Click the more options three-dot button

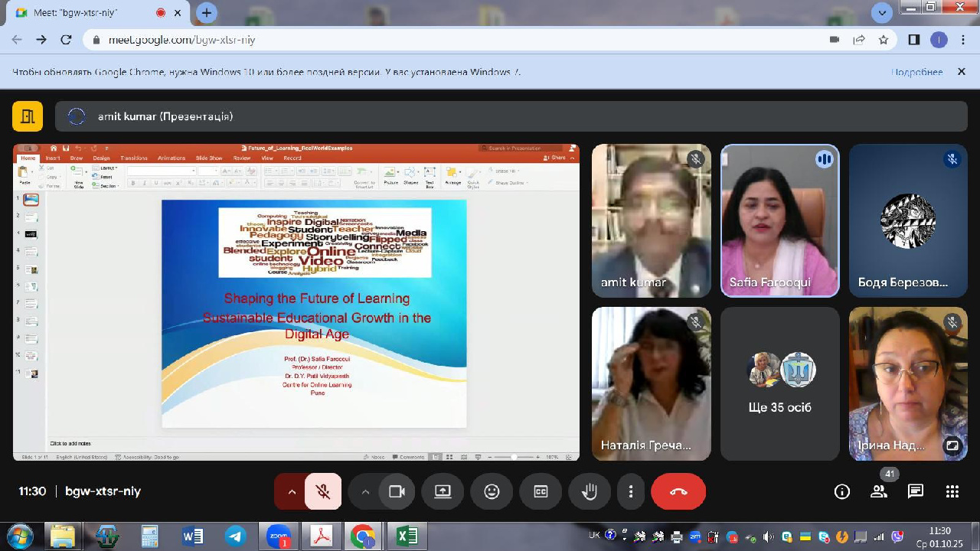point(631,491)
